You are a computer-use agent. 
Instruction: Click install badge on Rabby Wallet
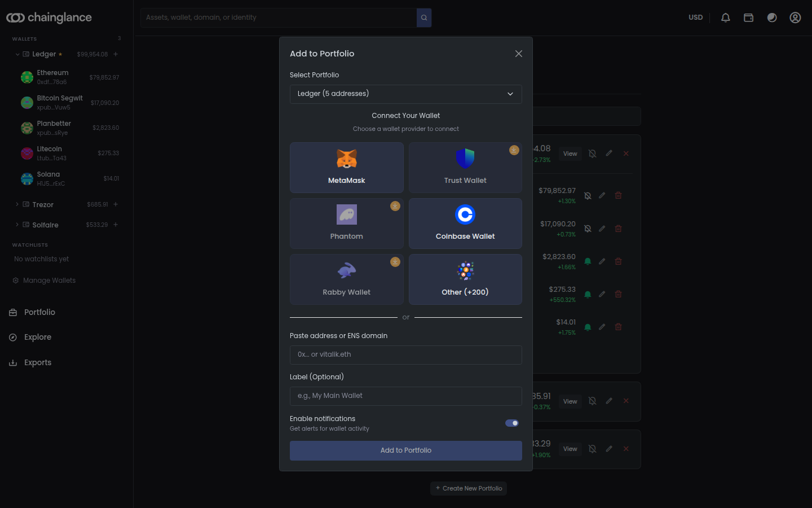pos(395,262)
